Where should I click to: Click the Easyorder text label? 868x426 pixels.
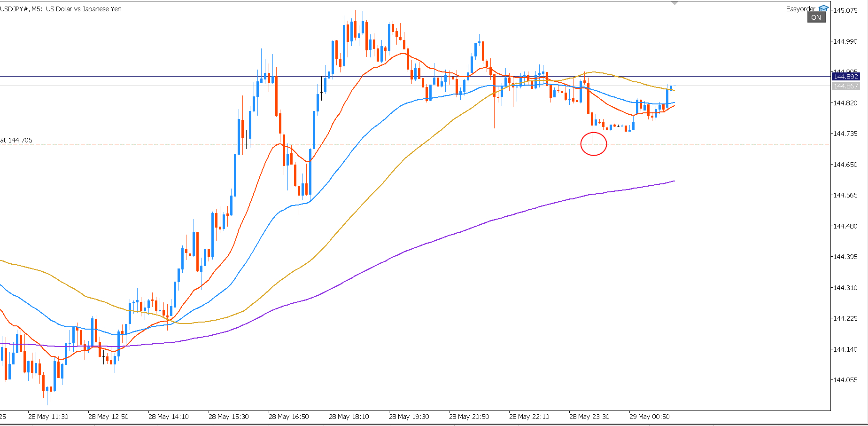click(x=801, y=9)
